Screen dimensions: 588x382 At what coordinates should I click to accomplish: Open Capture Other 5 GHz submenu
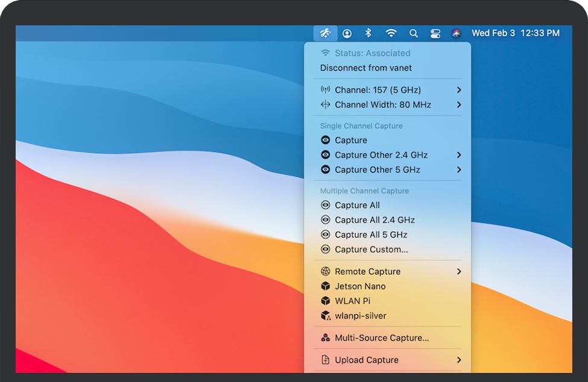coord(459,170)
